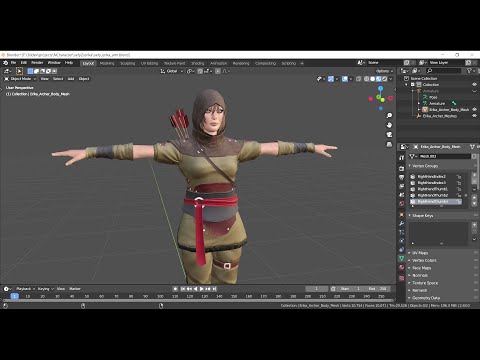This screenshot has width=480, height=360.
Task: Open the viewport Object menu
Action: pyautogui.click(x=84, y=79)
